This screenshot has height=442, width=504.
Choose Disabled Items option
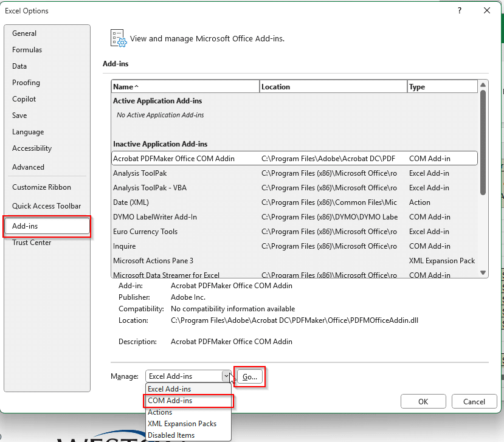(188, 435)
